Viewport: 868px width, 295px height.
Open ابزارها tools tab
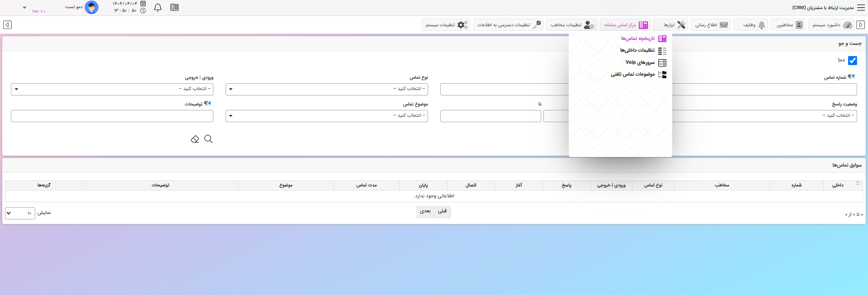[x=671, y=25]
